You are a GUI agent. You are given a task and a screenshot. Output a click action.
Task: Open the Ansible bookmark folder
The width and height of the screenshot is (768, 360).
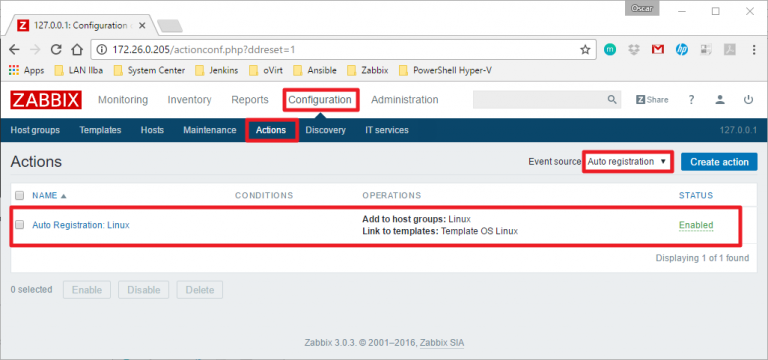click(314, 71)
